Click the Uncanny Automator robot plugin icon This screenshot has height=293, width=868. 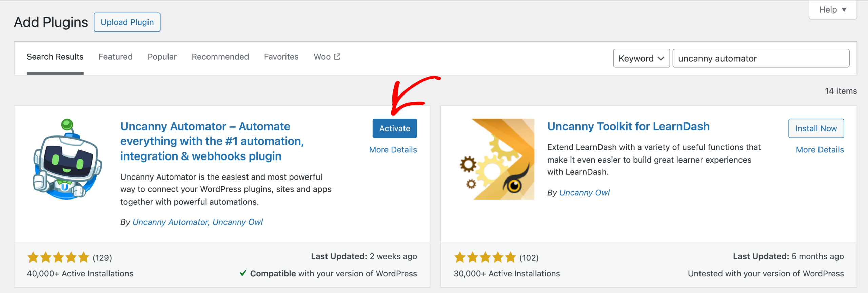click(x=67, y=159)
